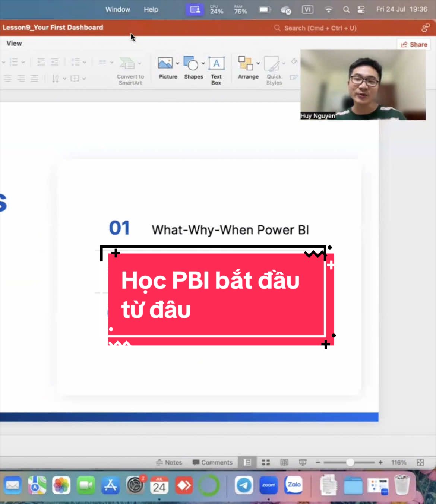Open the Arrange dropdown arrow
The width and height of the screenshot is (436, 504).
pos(258,63)
